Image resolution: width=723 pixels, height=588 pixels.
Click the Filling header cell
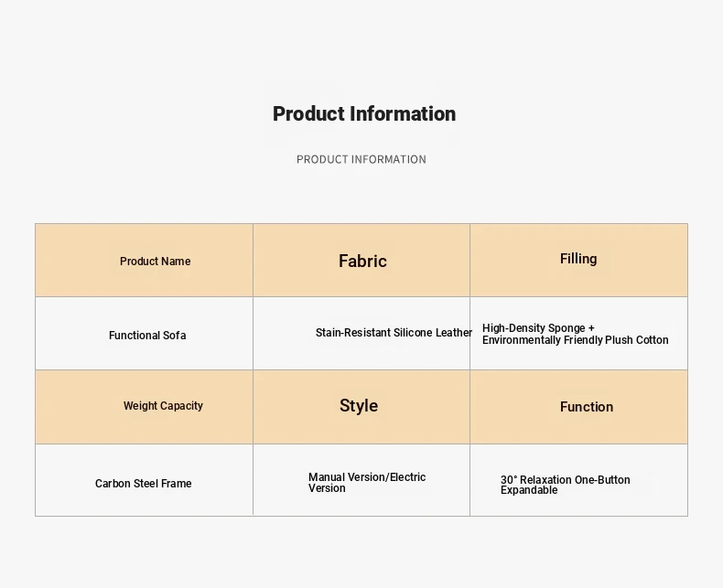click(578, 261)
